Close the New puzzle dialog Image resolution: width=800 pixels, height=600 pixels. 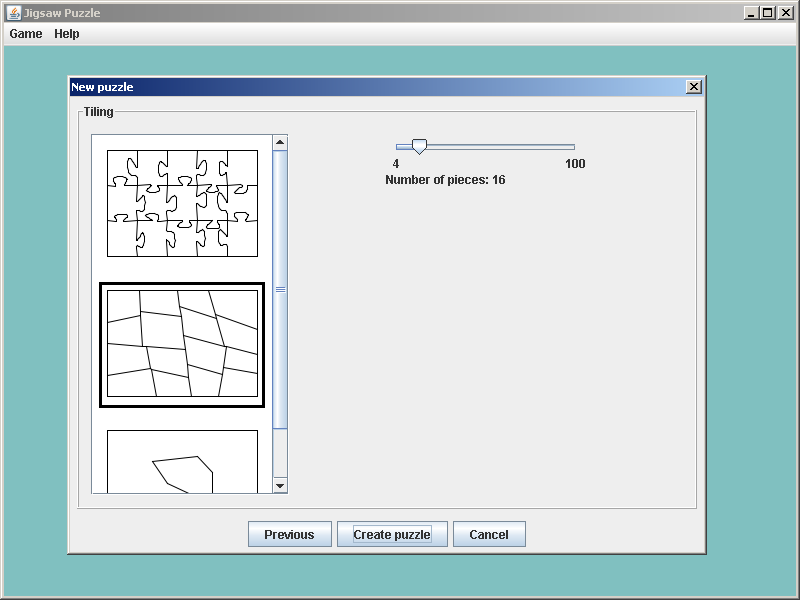693,87
